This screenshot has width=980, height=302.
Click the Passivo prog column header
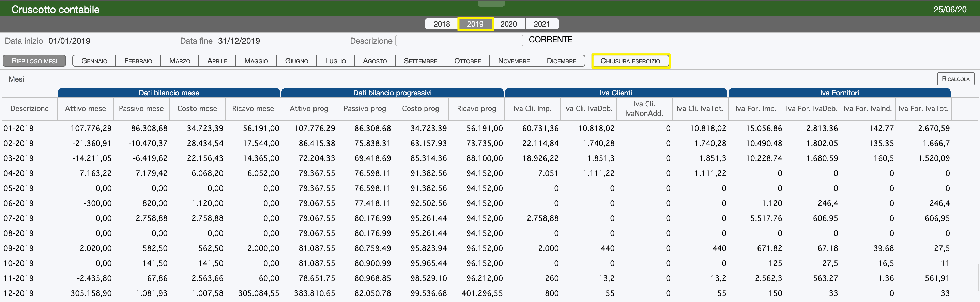click(365, 108)
